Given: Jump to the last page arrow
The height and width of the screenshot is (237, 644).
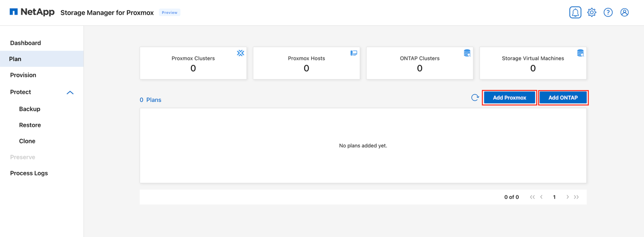Looking at the screenshot, I should point(577,197).
